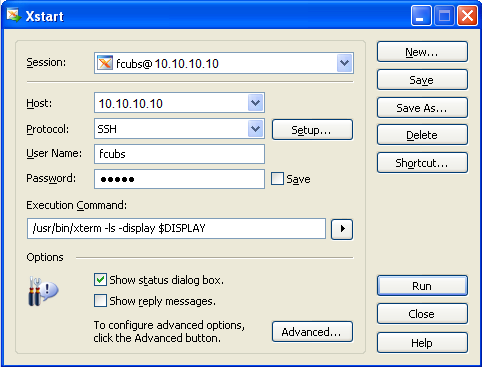Click the tools and speech bubble Options icon
The height and width of the screenshot is (367, 482).
click(43, 291)
